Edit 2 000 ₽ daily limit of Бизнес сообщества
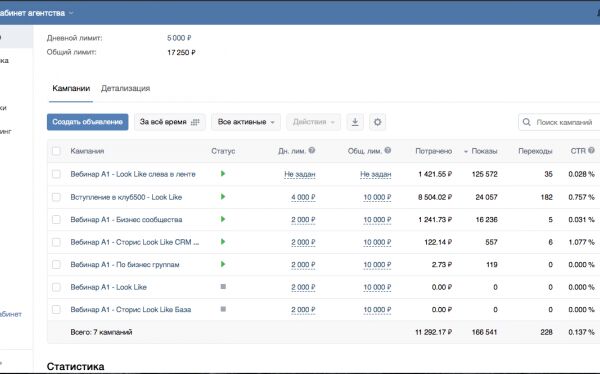600x374 pixels. point(303,220)
